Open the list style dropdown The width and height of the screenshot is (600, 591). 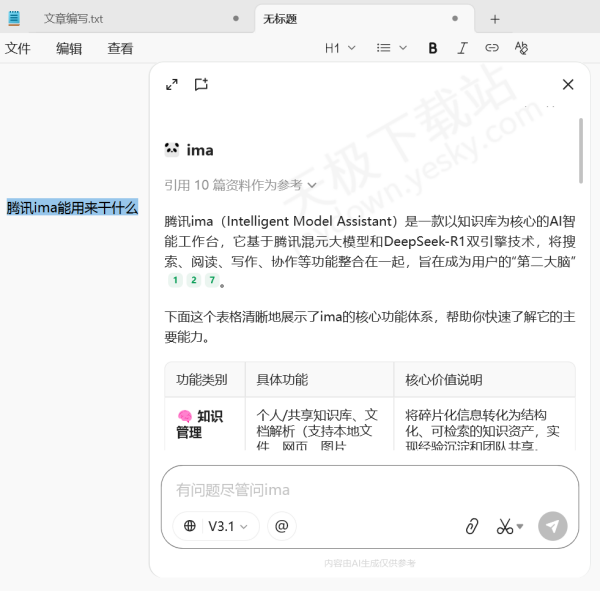(391, 48)
